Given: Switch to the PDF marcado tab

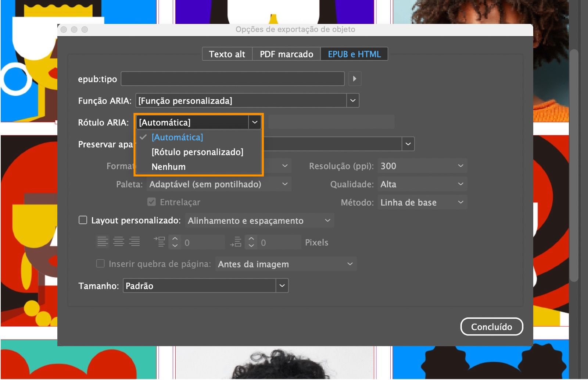Looking at the screenshot, I should 286,54.
